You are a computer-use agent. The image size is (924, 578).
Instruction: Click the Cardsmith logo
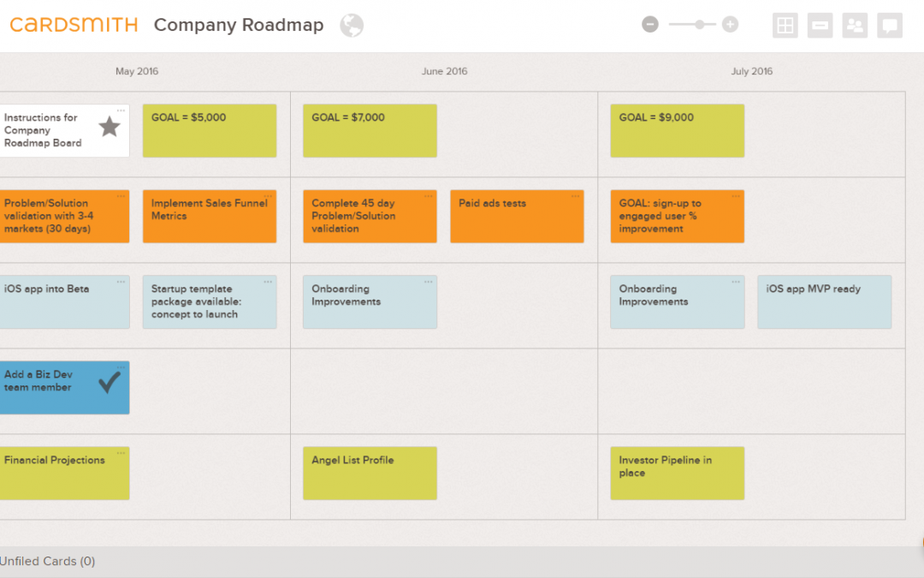pyautogui.click(x=74, y=25)
